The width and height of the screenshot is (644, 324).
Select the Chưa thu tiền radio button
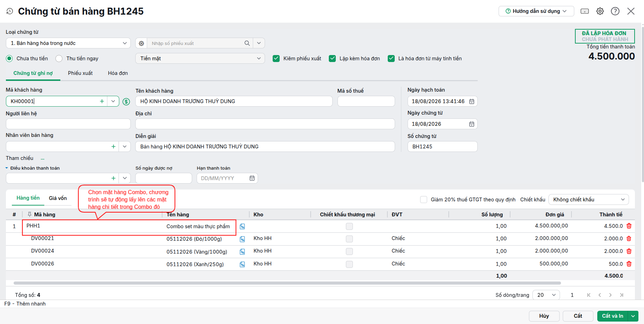[x=9, y=59]
